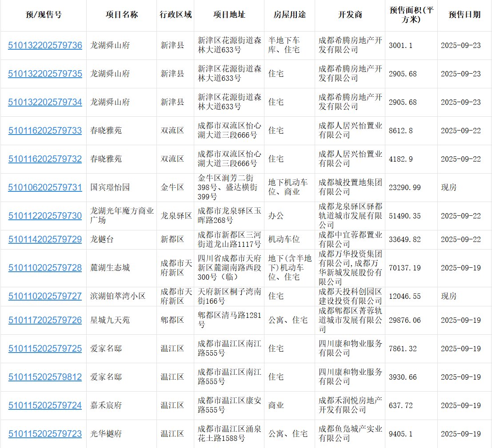
Task: Click the 项目名称 column header
Action: point(121,15)
